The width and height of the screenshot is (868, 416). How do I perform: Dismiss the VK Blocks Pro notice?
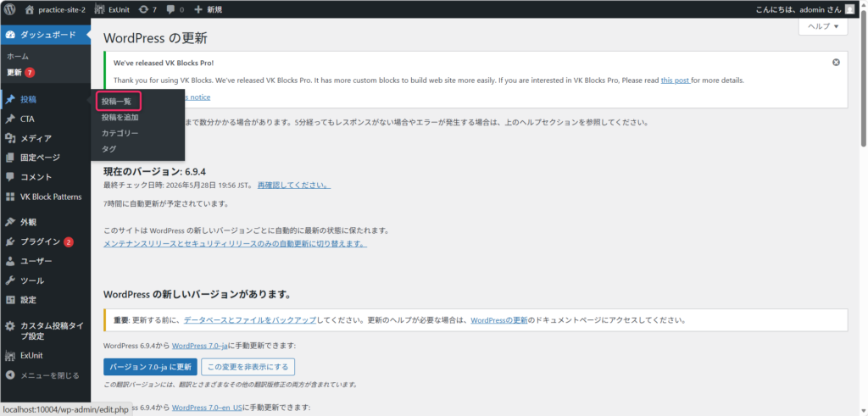[836, 63]
